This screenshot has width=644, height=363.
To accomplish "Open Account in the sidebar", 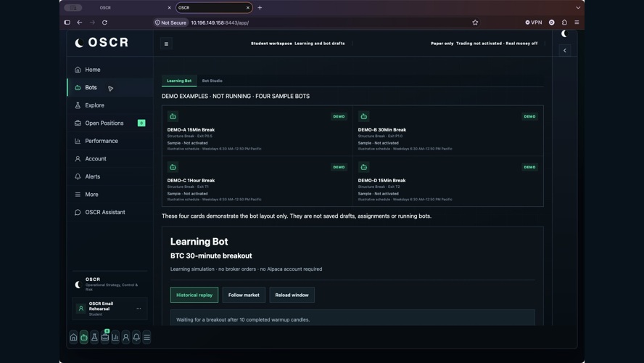I will 110,159.
